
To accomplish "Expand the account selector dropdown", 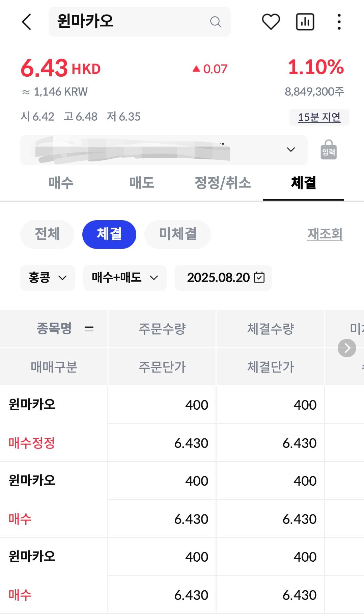I will click(290, 150).
